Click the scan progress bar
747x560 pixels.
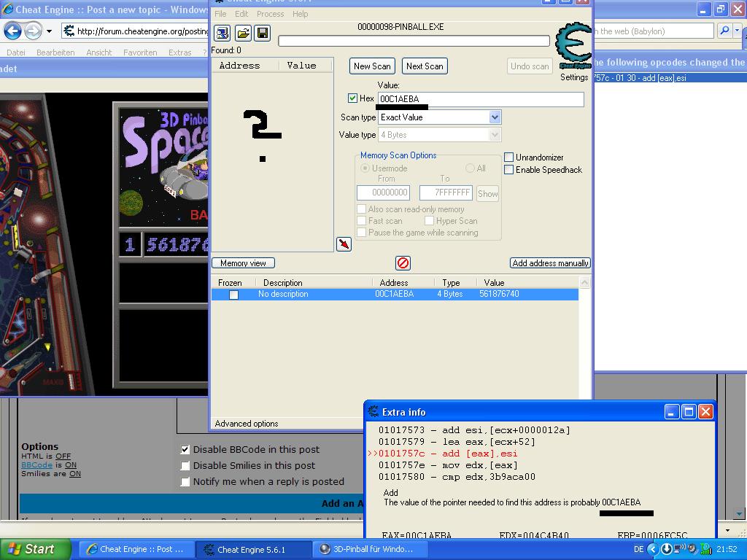pyautogui.click(x=414, y=41)
